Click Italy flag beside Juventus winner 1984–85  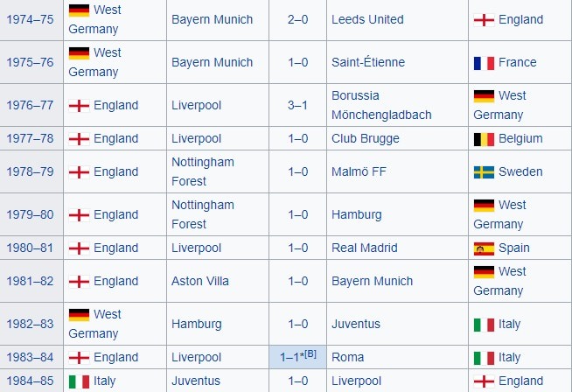click(x=79, y=381)
